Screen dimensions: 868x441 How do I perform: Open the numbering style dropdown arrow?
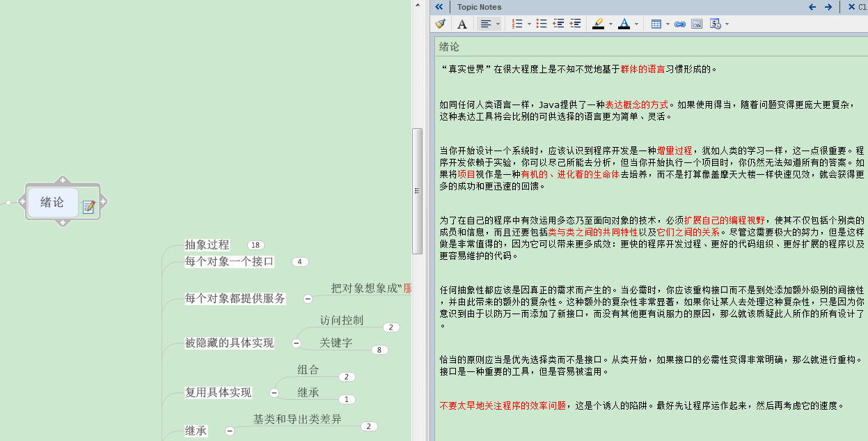click(x=529, y=24)
